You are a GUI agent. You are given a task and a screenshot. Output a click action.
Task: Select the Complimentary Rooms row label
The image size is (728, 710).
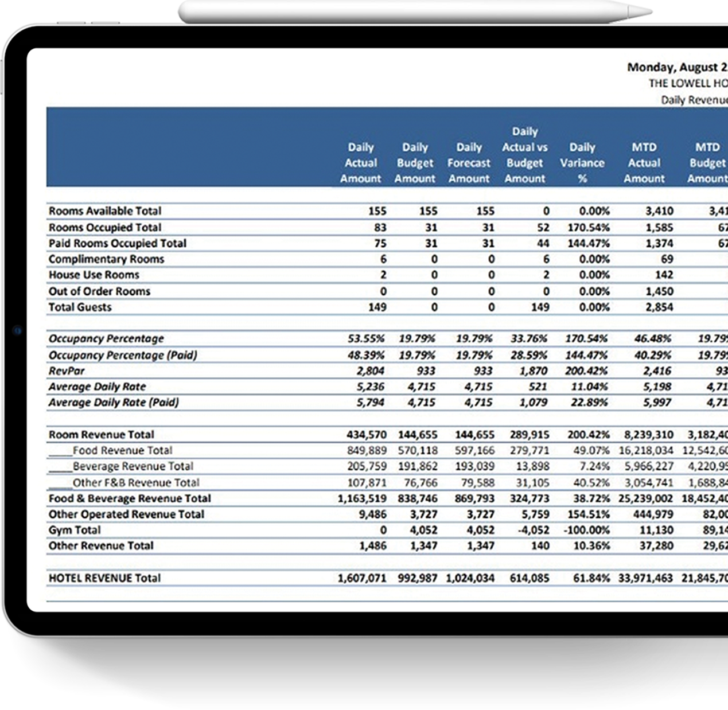pyautogui.click(x=106, y=259)
